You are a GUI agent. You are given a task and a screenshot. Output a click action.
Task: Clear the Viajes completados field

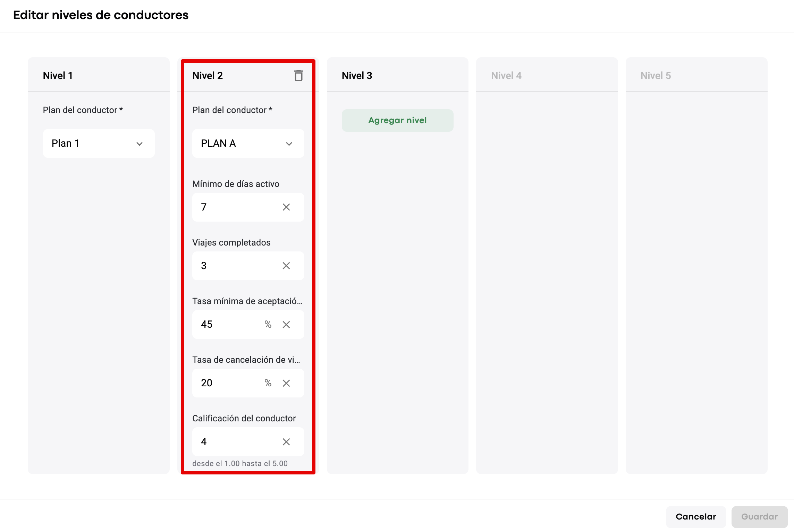[286, 266]
